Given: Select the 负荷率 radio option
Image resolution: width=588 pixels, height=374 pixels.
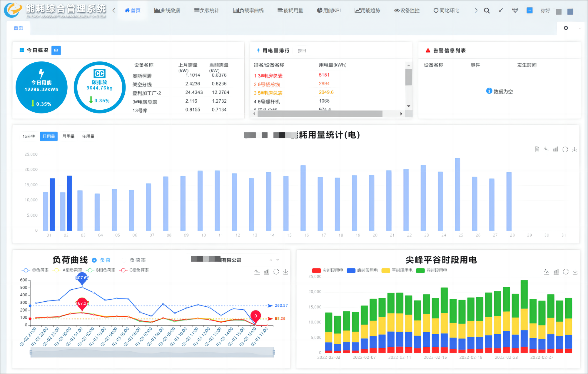Looking at the screenshot, I should click(x=124, y=260).
